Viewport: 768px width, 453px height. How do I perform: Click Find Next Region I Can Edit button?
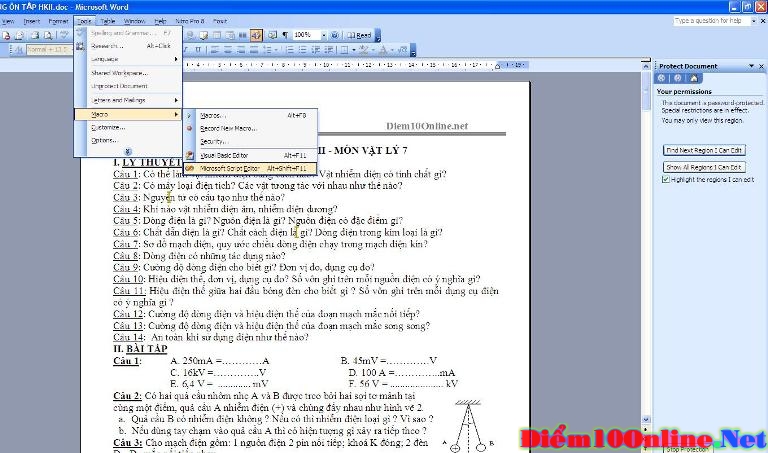[x=704, y=150]
